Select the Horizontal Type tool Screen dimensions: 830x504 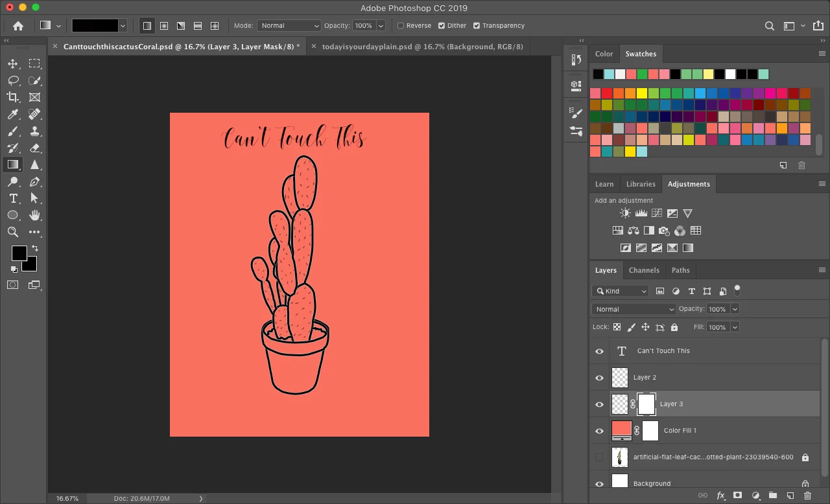(13, 198)
